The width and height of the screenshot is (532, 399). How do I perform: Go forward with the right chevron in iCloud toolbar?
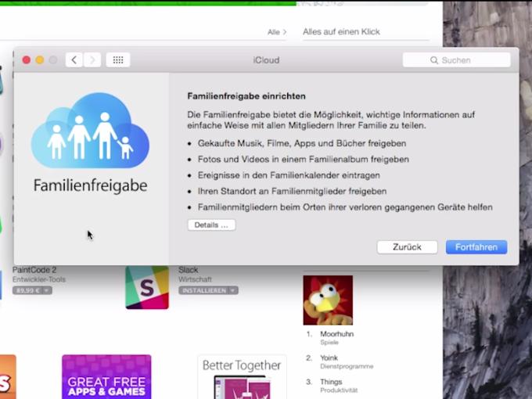pos(92,60)
